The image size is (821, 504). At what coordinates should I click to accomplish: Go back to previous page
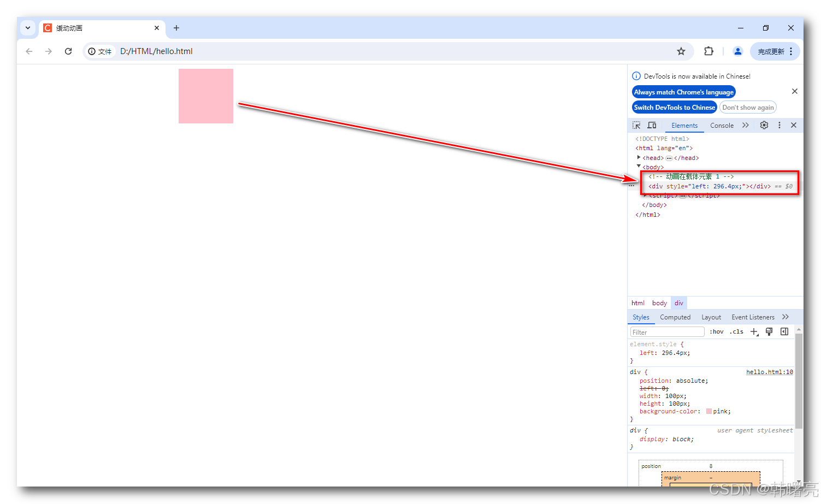(29, 51)
